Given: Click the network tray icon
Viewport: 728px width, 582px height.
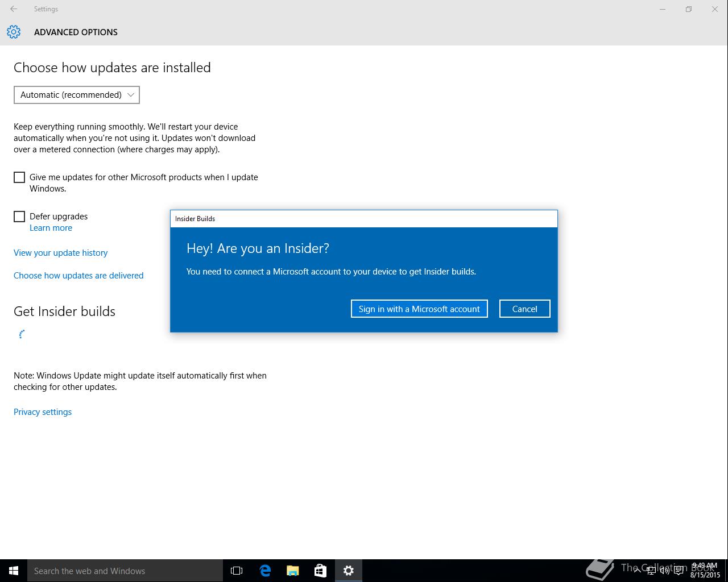Looking at the screenshot, I should [x=651, y=571].
